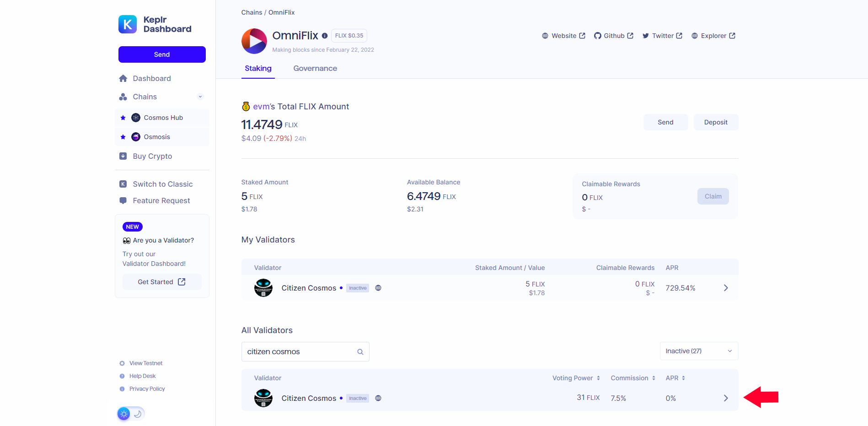Viewport: 868px width, 426px height.
Task: Select the Staking tab
Action: (258, 68)
